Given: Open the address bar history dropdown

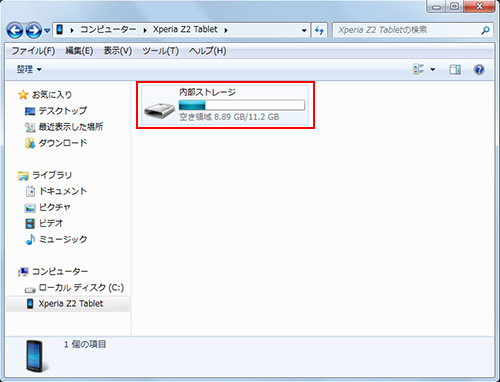Looking at the screenshot, I should (304, 30).
